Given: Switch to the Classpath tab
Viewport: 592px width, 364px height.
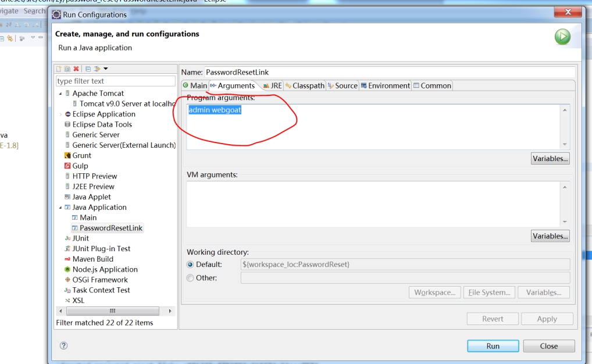Looking at the screenshot, I should click(x=305, y=85).
